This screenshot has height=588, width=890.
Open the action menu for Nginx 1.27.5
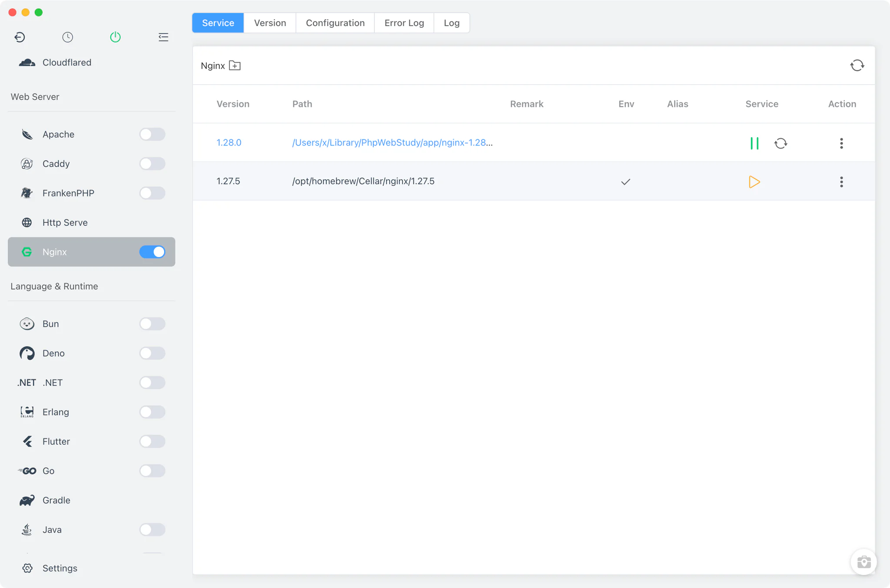(841, 182)
